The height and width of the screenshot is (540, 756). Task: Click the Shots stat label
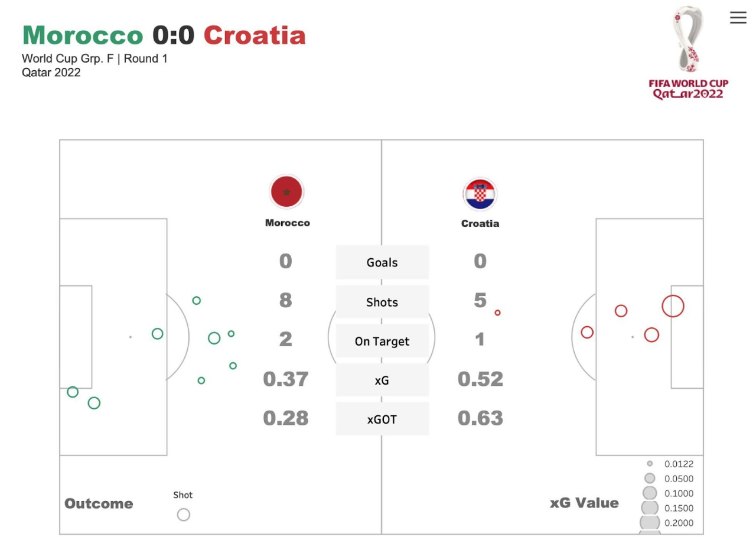pyautogui.click(x=382, y=302)
